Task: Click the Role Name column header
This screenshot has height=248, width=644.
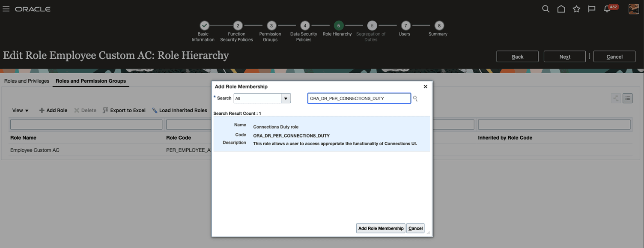Action: point(23,137)
